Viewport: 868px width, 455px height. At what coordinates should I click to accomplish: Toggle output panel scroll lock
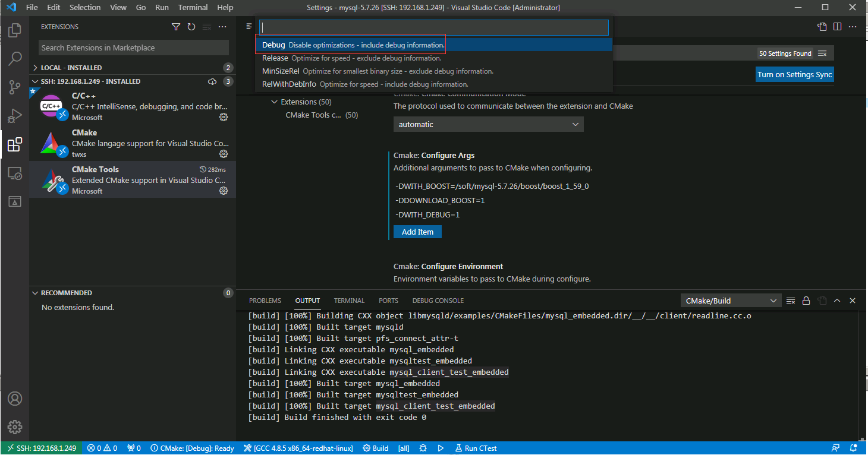806,301
